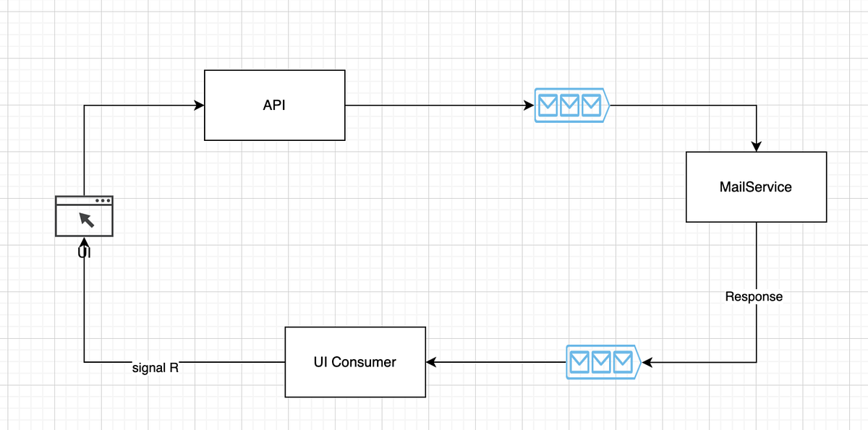Select the UI label under the browser icon
868x430 pixels.
click(x=84, y=252)
